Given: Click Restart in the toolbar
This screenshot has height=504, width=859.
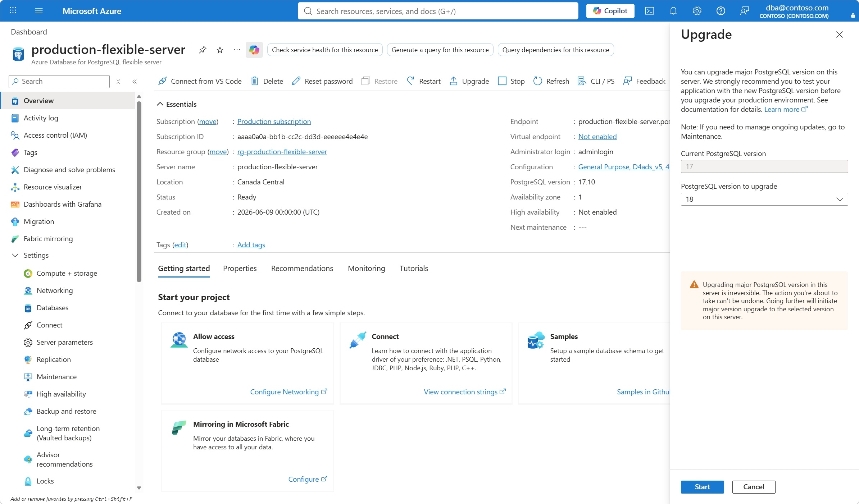Looking at the screenshot, I should [x=423, y=81].
